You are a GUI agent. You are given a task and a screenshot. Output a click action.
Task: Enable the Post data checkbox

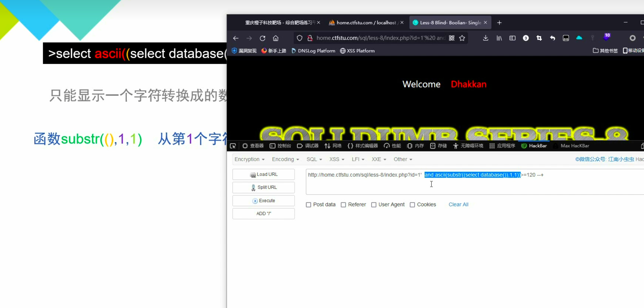click(x=309, y=205)
